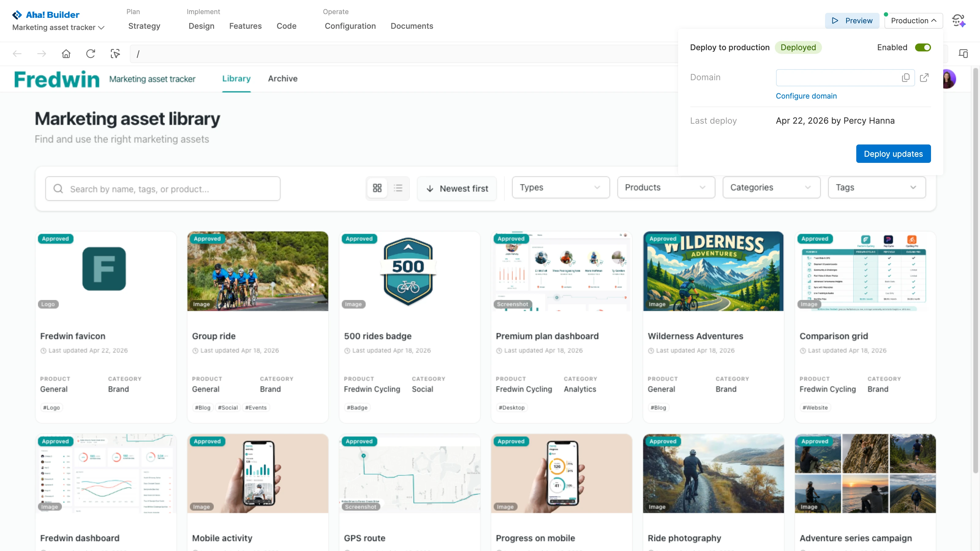Click the home icon in browser bar
This screenshot has height=551, width=980.
point(66,54)
